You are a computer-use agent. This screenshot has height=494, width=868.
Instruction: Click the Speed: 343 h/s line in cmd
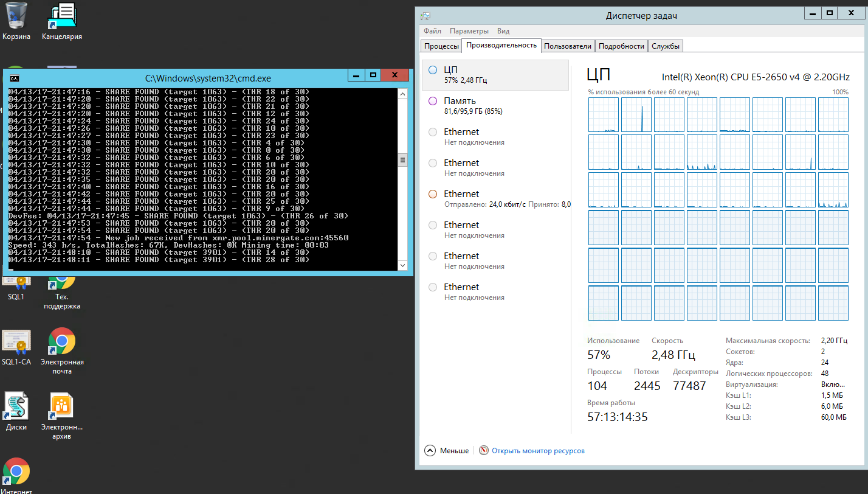(x=168, y=245)
